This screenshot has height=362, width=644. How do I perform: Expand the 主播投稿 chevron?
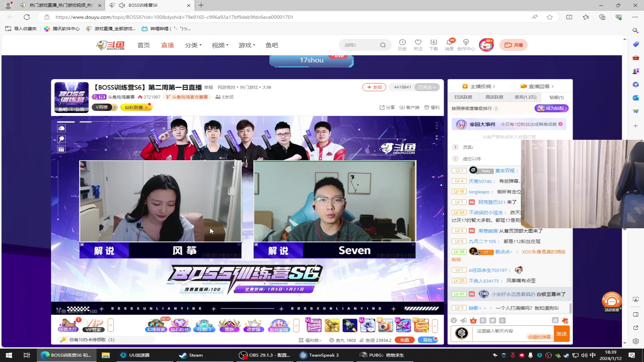[494, 86]
